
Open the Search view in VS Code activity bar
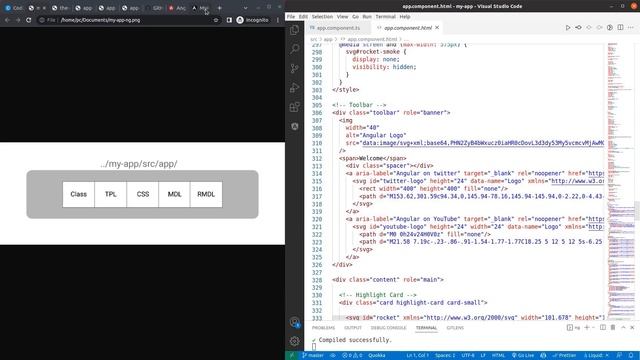[294, 49]
